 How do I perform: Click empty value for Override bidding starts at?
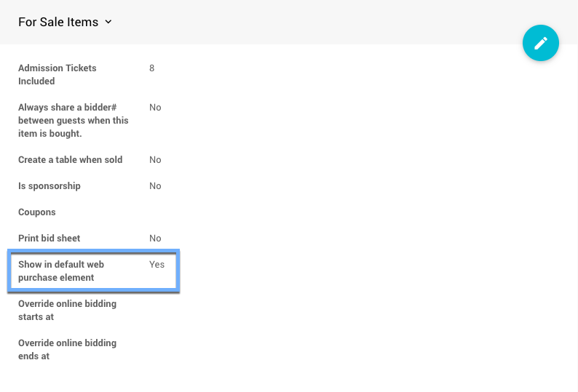tap(167, 310)
